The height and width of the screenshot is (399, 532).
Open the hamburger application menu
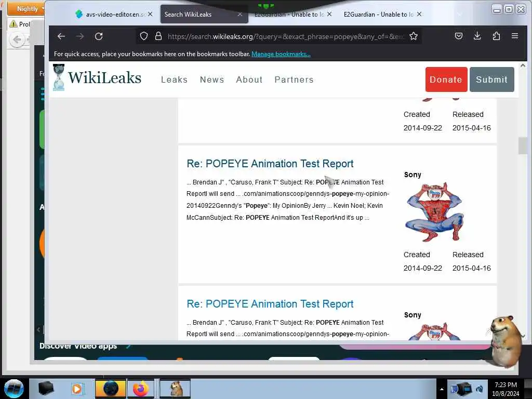pyautogui.click(x=515, y=36)
